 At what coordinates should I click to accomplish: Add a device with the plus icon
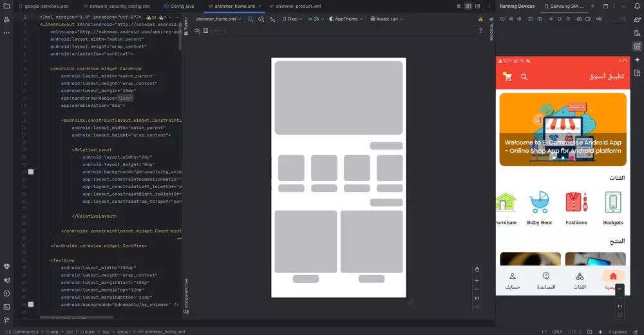592,6
